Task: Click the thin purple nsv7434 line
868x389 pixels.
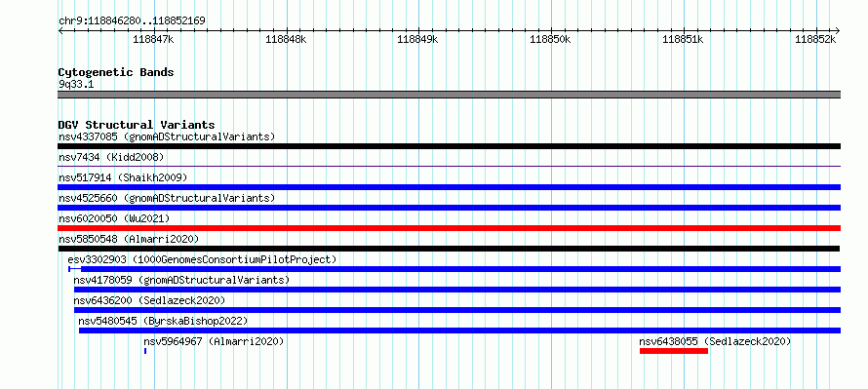Action: (449, 166)
